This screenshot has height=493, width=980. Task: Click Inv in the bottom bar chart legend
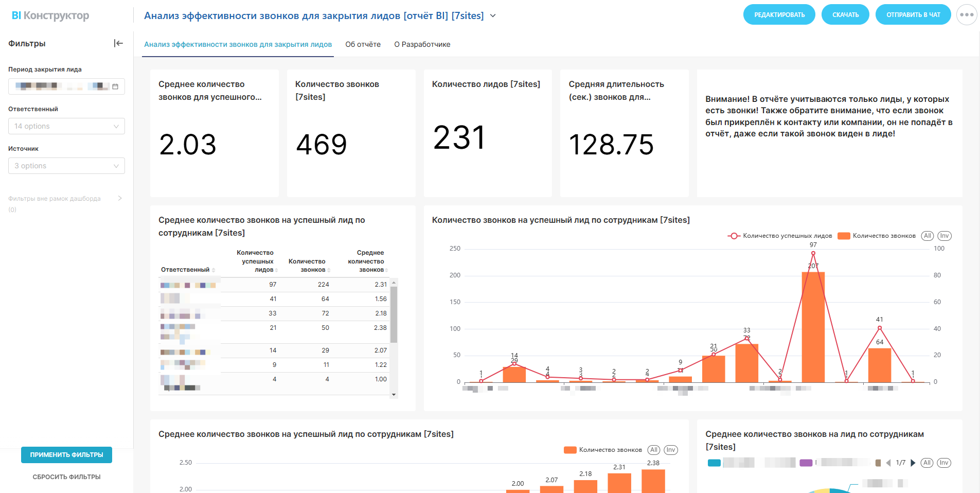671,450
